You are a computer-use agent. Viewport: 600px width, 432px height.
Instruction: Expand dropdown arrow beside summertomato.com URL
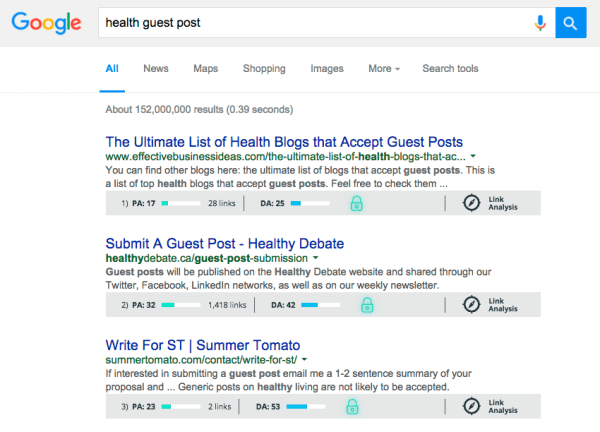point(304,360)
